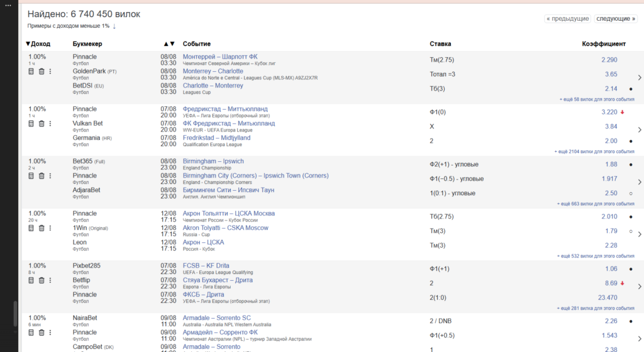The height and width of the screenshot is (352, 644).
Task: Sort by Доход column
Action: tap(38, 43)
